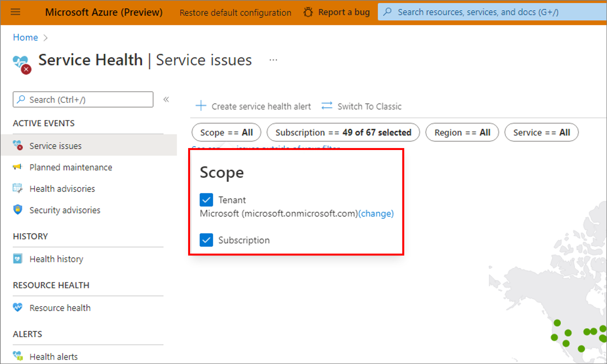This screenshot has height=364, width=607.
Task: Open the Scope filter pill
Action: tap(226, 132)
